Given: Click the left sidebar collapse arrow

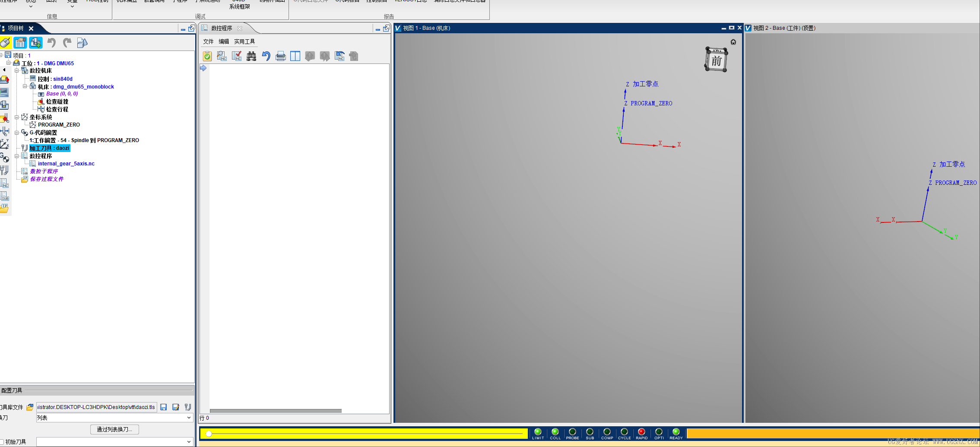Looking at the screenshot, I should tap(4, 70).
